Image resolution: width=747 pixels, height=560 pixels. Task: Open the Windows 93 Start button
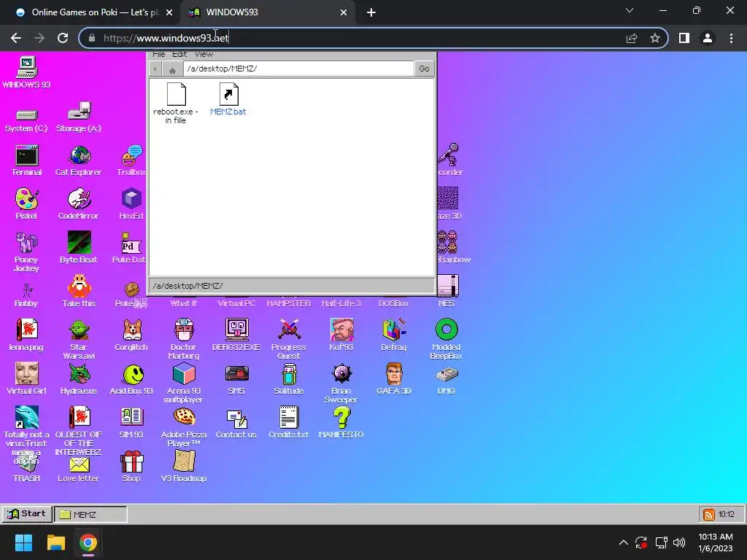(x=27, y=514)
